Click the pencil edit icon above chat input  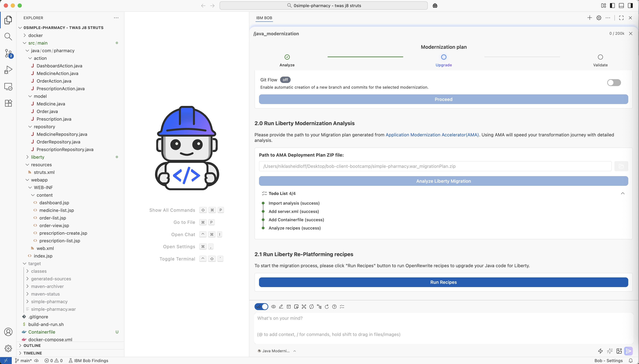pyautogui.click(x=281, y=307)
